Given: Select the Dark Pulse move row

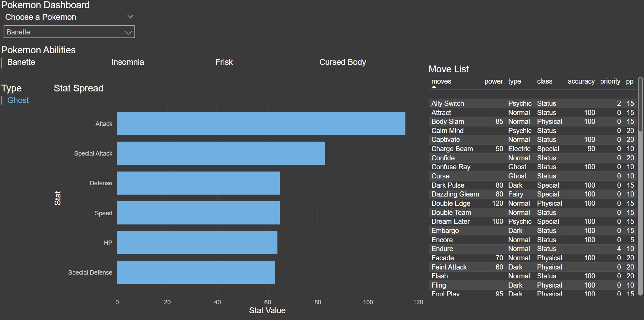Looking at the screenshot, I should click(448, 185).
